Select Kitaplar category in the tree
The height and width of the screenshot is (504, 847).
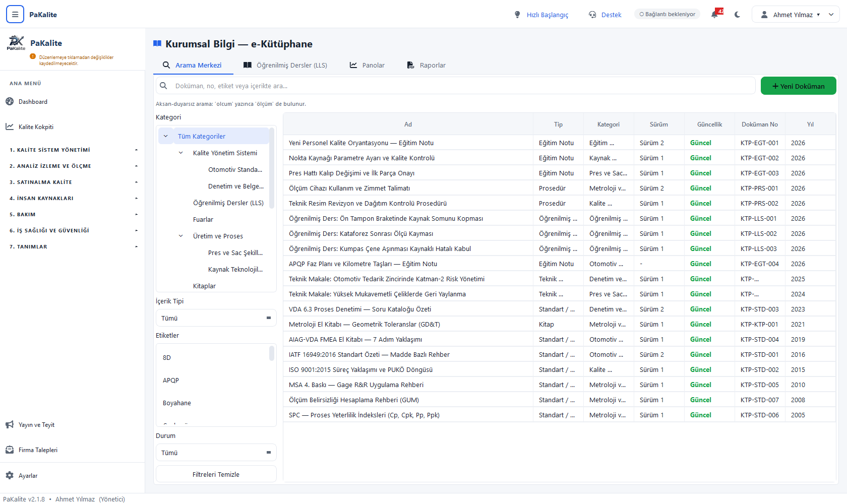coord(204,286)
